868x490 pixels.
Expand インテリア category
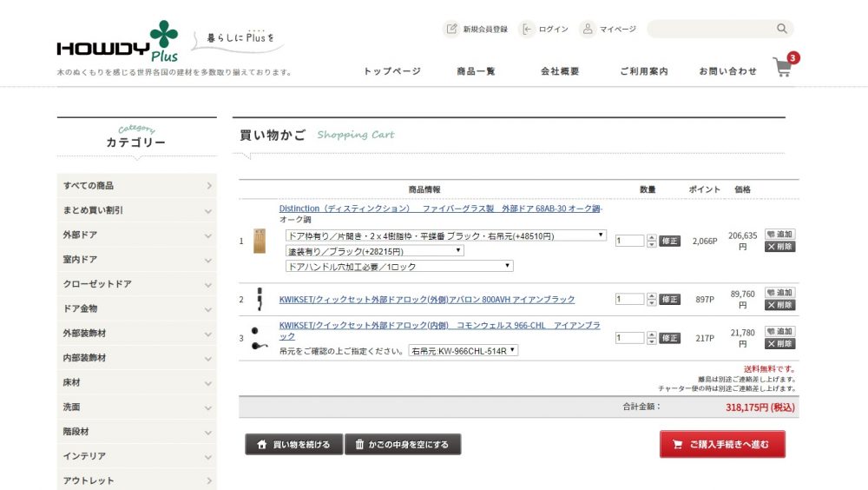137,456
